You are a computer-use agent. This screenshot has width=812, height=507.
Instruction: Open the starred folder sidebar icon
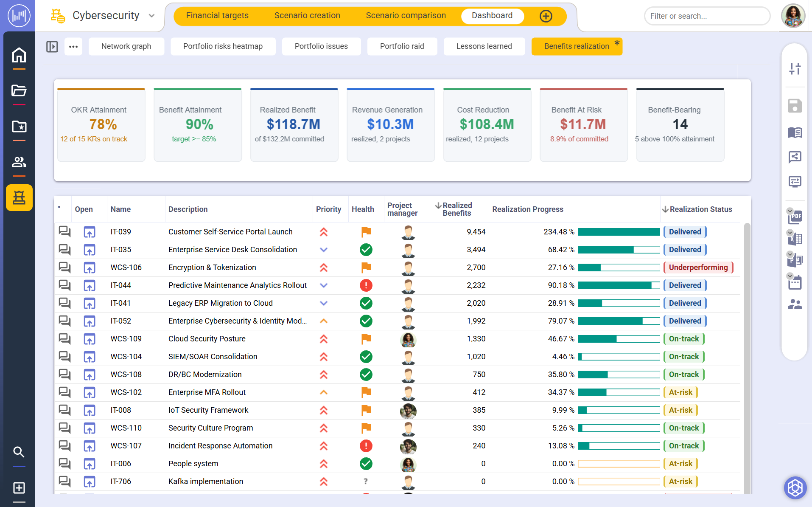click(x=19, y=126)
